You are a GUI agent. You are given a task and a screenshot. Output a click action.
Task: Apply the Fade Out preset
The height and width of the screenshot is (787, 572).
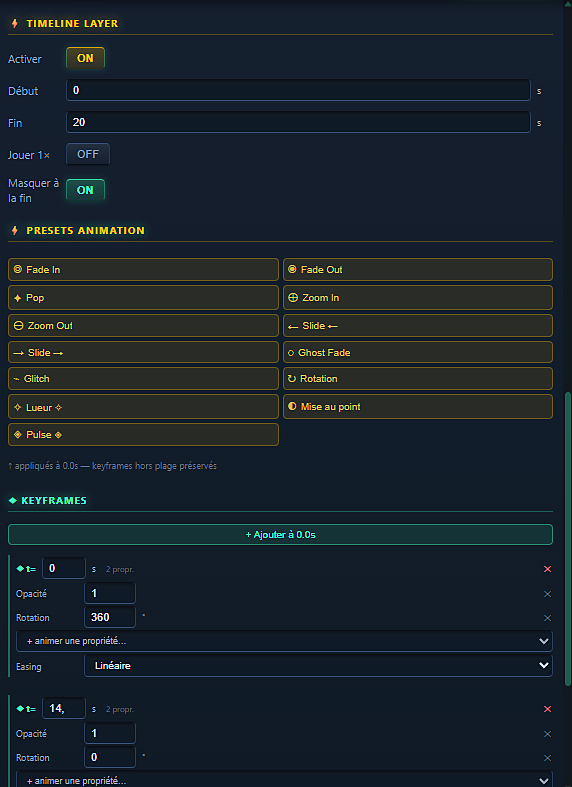pyautogui.click(x=418, y=270)
